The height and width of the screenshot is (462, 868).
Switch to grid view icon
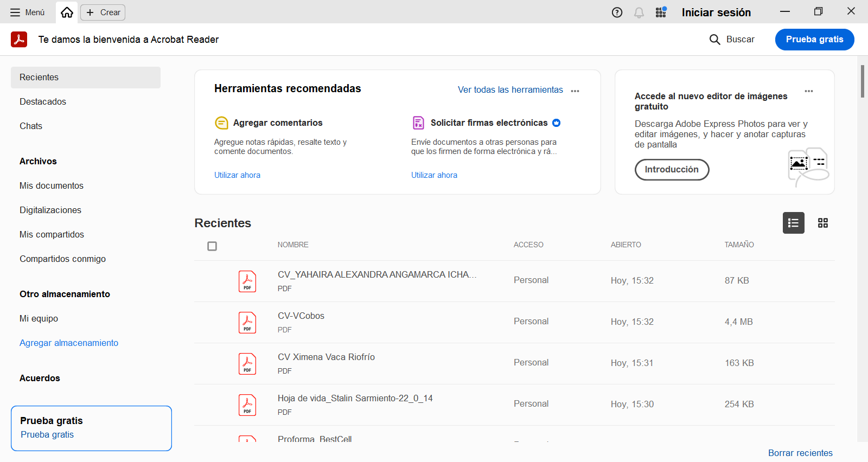coord(823,223)
